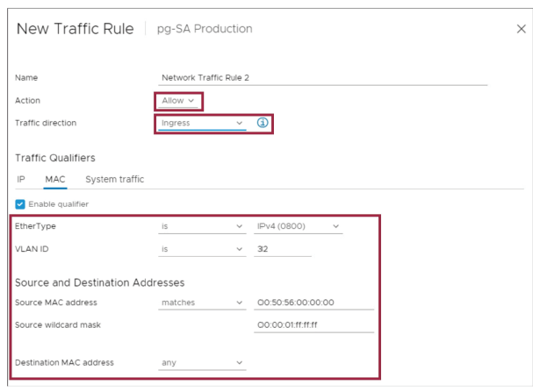Close the New Traffic Rule dialog
540x392 pixels.
coord(521,29)
